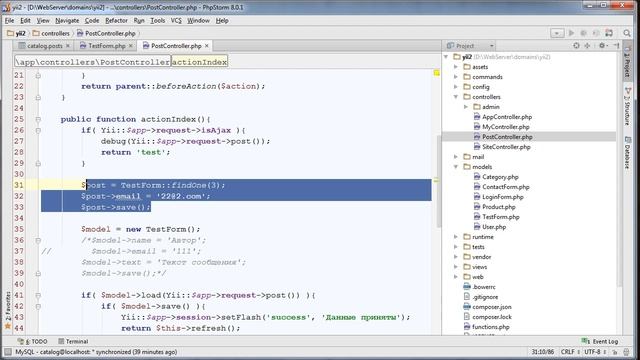Image resolution: width=640 pixels, height=360 pixels.
Task: Click the collapse all icon in Project panel
Action: 587,46
